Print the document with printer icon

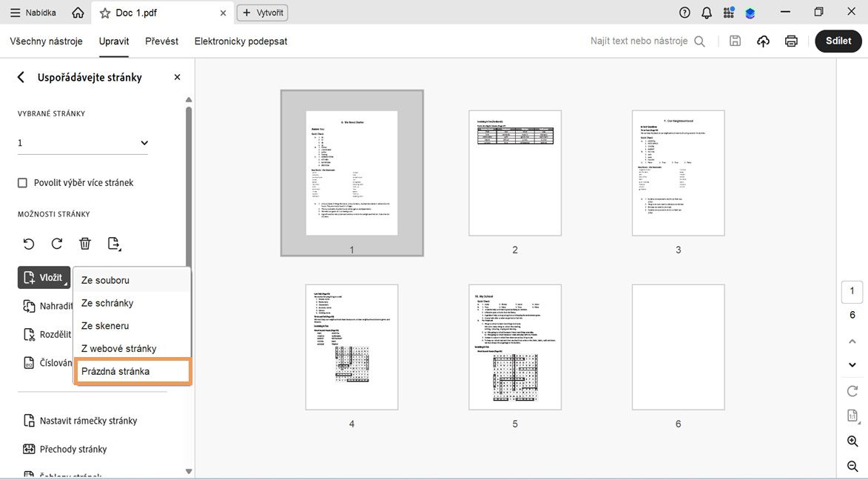(x=791, y=41)
